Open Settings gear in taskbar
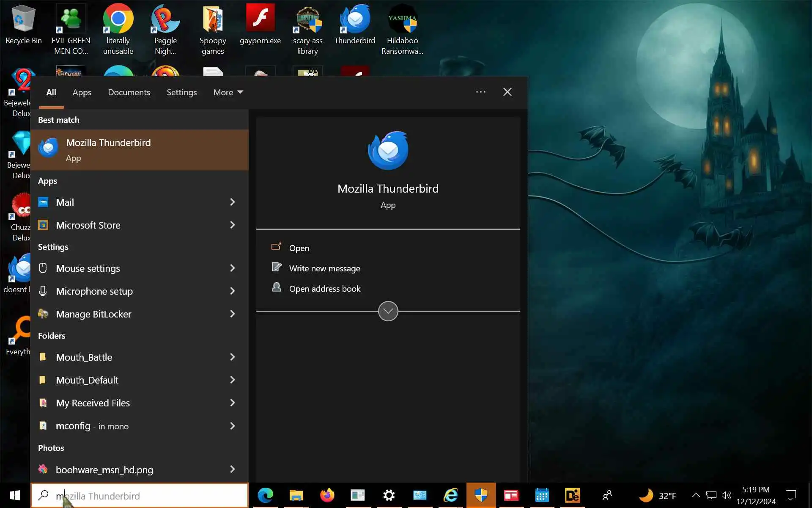This screenshot has width=812, height=508. tap(389, 495)
